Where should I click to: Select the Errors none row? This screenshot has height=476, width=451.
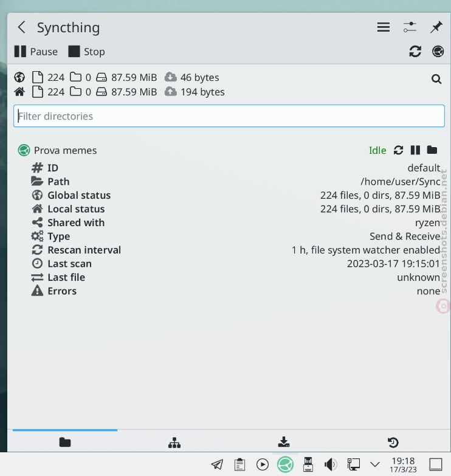(235, 291)
